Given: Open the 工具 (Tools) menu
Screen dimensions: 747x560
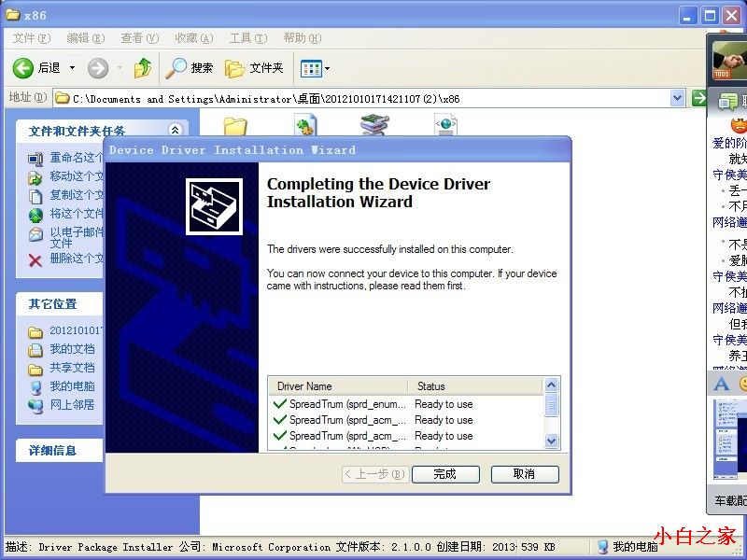Looking at the screenshot, I should (247, 38).
